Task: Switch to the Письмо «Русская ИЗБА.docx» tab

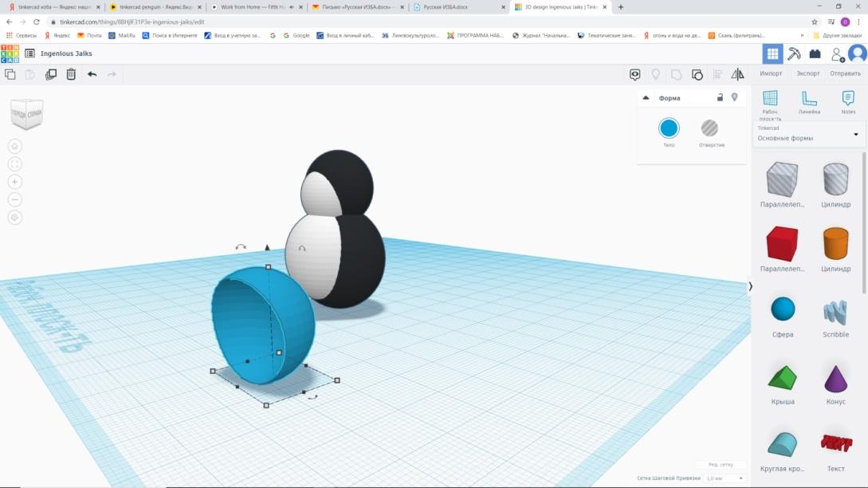Action: (x=358, y=7)
